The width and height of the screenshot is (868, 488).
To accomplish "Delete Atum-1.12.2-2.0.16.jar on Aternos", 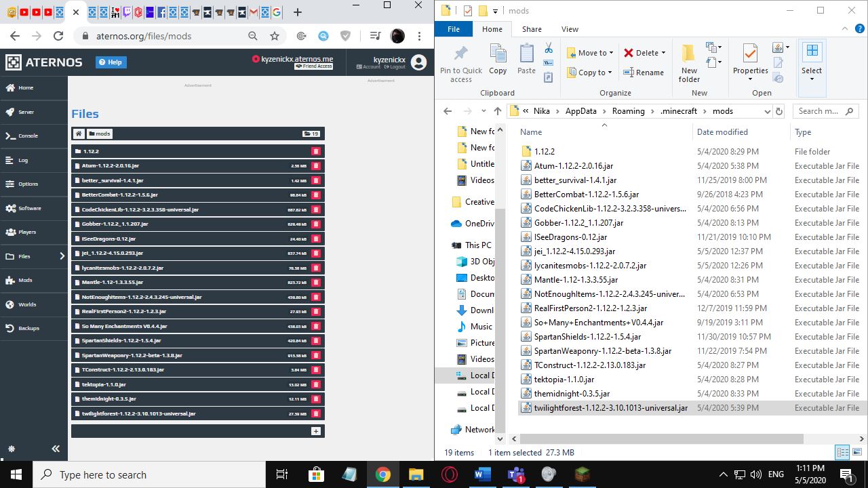I will pyautogui.click(x=316, y=166).
